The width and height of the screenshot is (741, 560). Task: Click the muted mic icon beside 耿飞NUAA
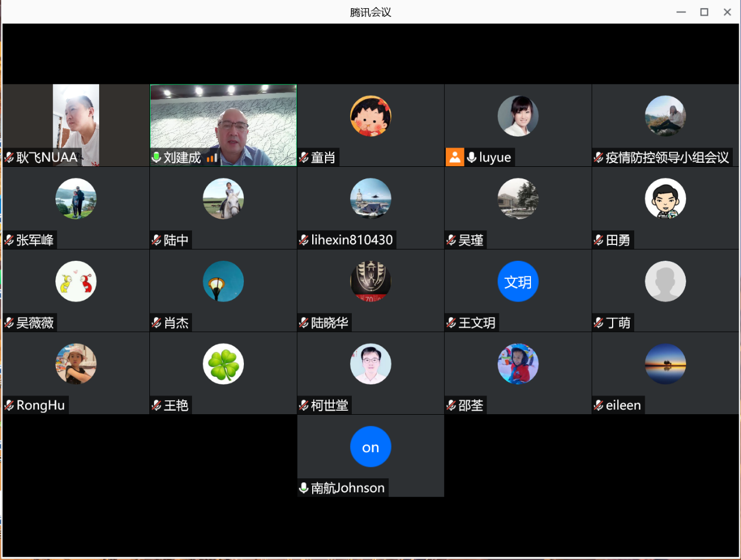pyautogui.click(x=9, y=157)
